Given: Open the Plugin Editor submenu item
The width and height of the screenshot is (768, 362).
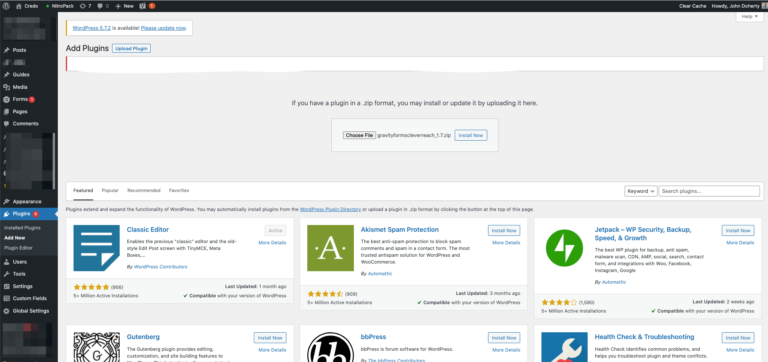Looking at the screenshot, I should [x=18, y=248].
